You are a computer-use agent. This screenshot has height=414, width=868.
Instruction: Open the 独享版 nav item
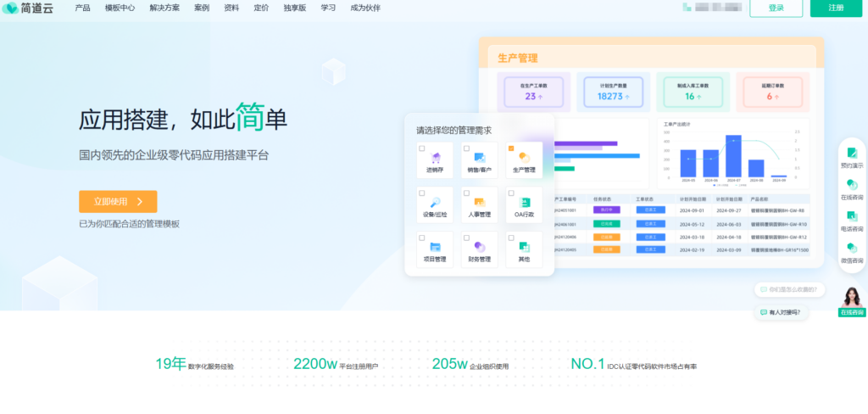coord(294,8)
